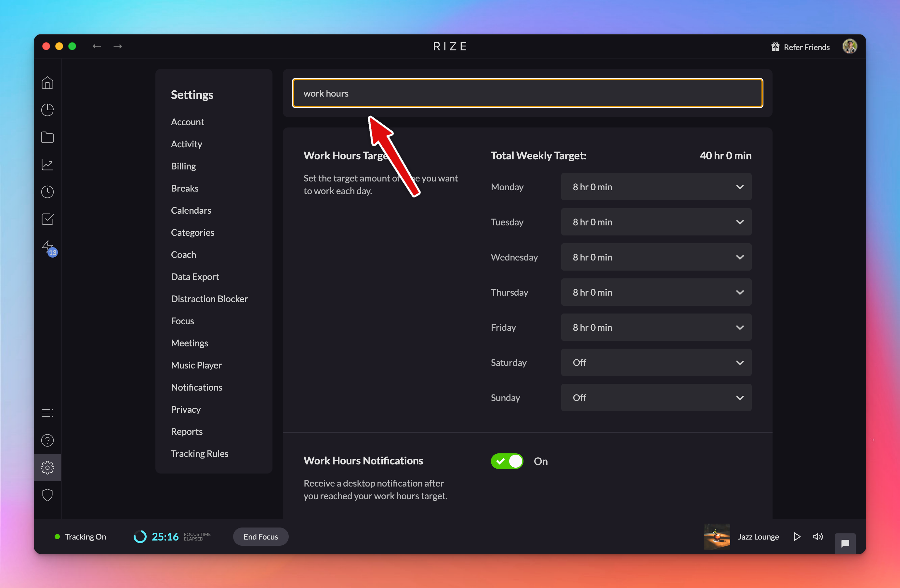Image resolution: width=900 pixels, height=588 pixels.
Task: Go back with the left arrow
Action: pos(97,46)
